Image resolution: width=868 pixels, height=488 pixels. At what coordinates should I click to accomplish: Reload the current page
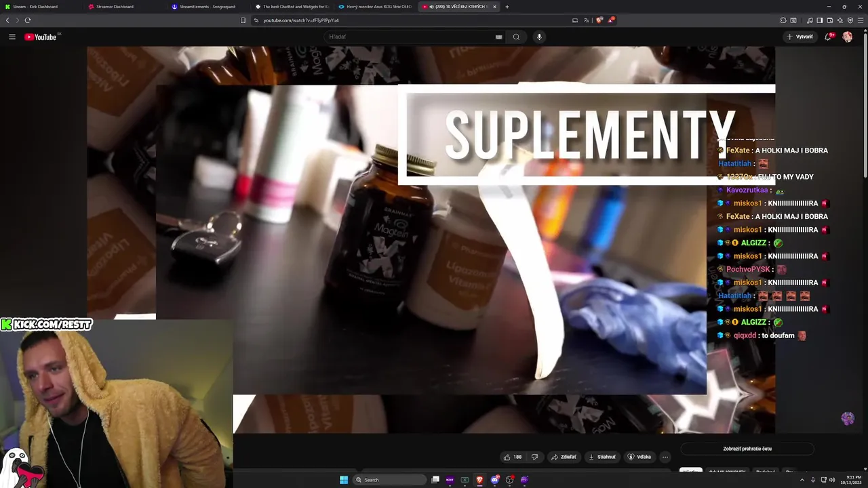coord(28,20)
